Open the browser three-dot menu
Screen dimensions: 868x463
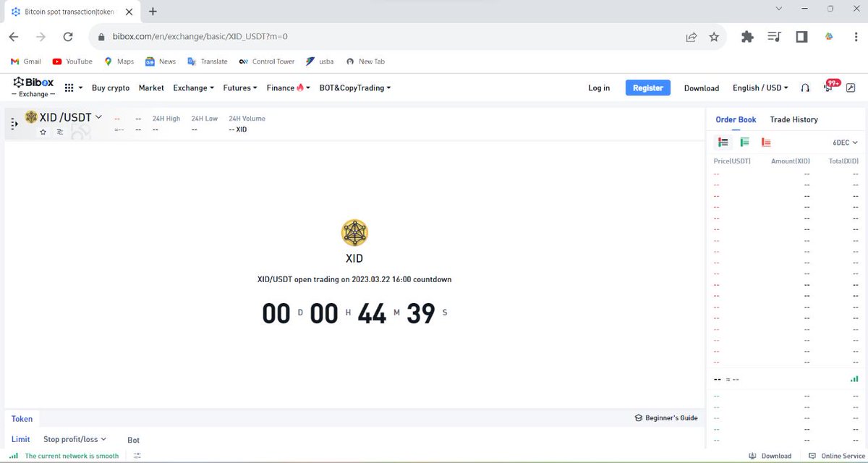point(855,36)
